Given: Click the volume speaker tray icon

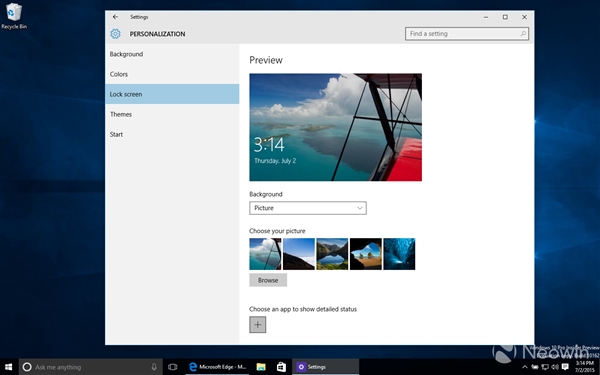Looking at the screenshot, I should point(555,367).
